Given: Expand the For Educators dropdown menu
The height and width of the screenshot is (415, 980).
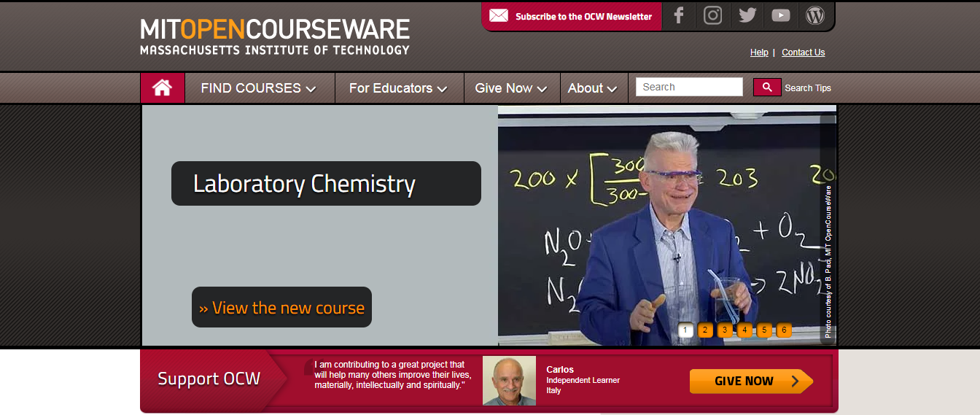Looking at the screenshot, I should 398,88.
